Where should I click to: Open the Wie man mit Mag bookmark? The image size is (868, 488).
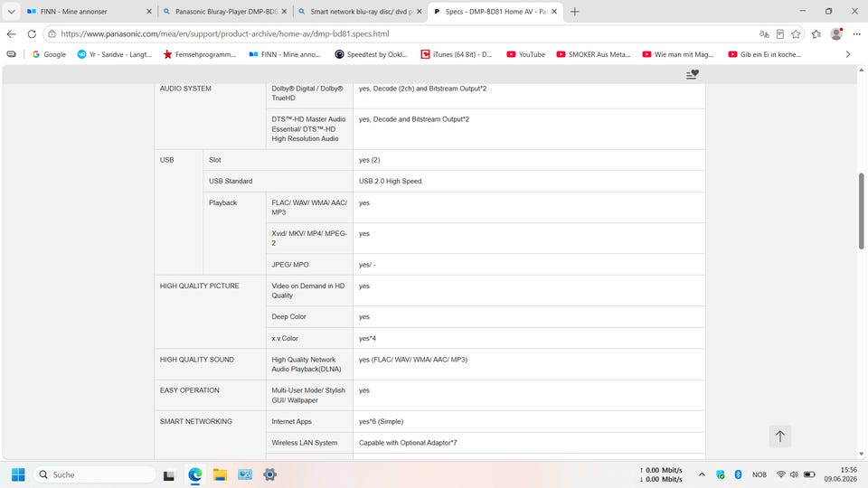point(678,54)
